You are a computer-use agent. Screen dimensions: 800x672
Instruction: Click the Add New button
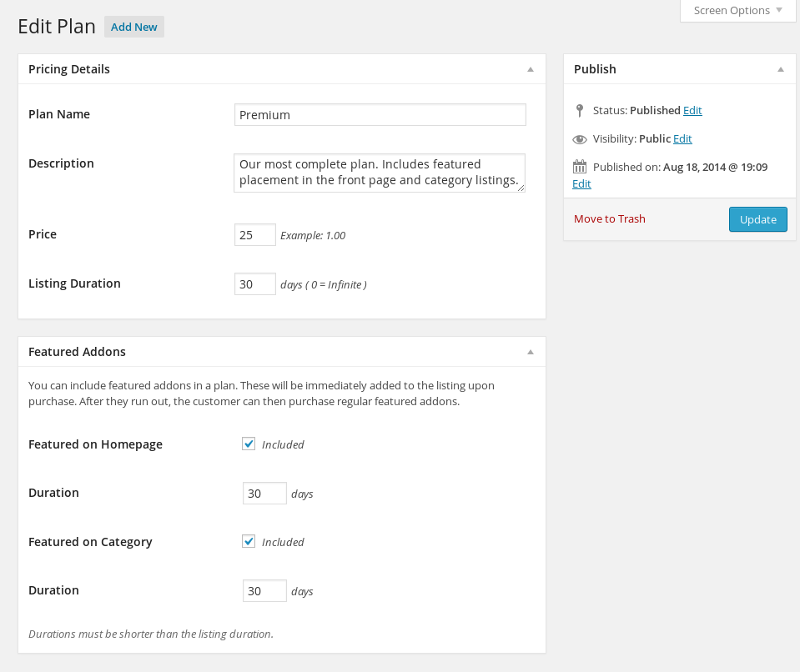(134, 27)
